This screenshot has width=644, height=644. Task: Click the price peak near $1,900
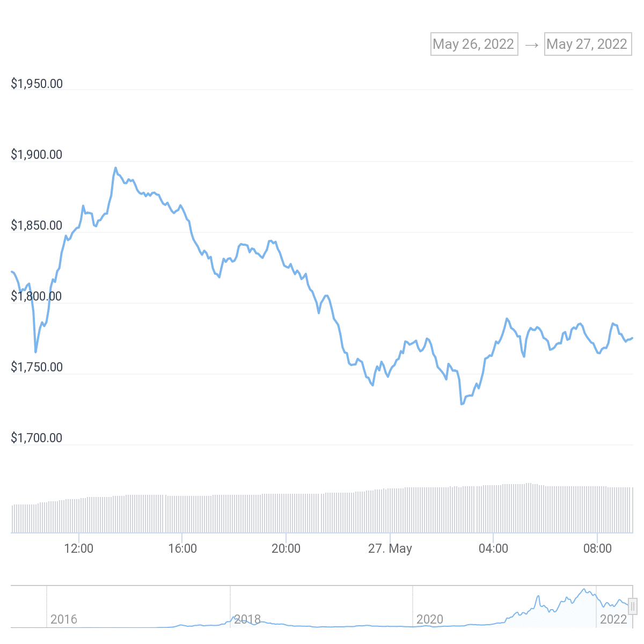click(115, 168)
